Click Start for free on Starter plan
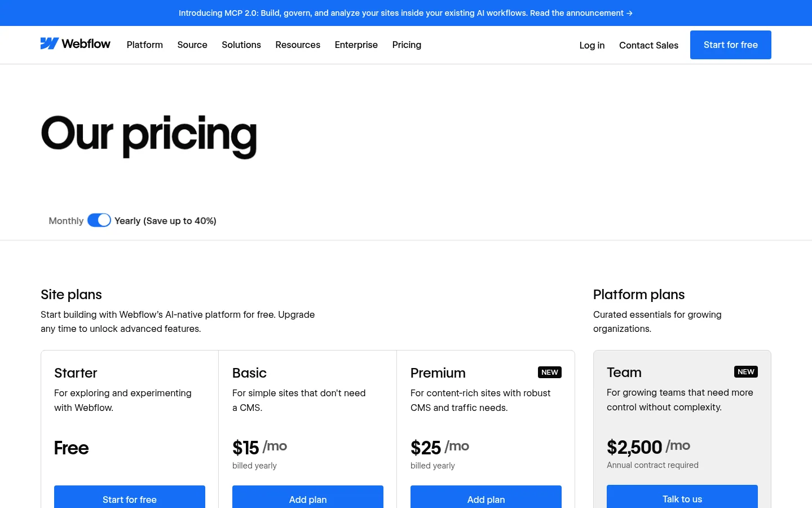 [130, 498]
